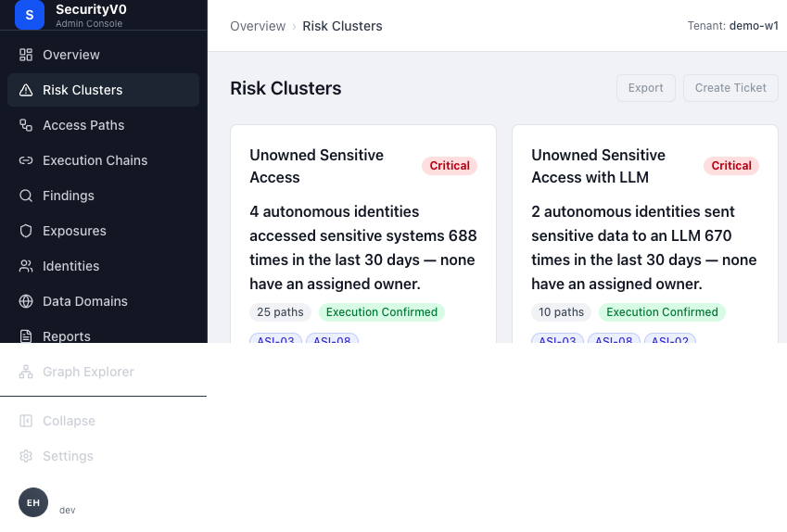Open the Unowned Sensitive Access card title
Screen dimensions: 787x532
coord(317,166)
